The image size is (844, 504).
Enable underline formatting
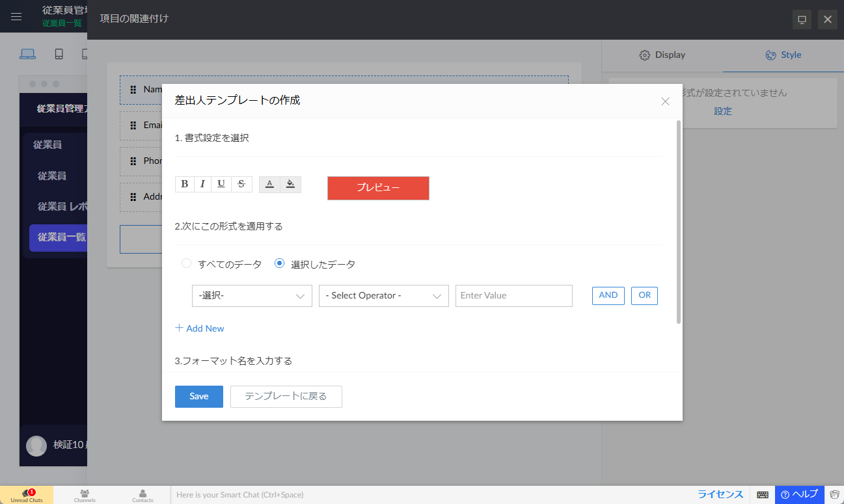click(x=222, y=184)
